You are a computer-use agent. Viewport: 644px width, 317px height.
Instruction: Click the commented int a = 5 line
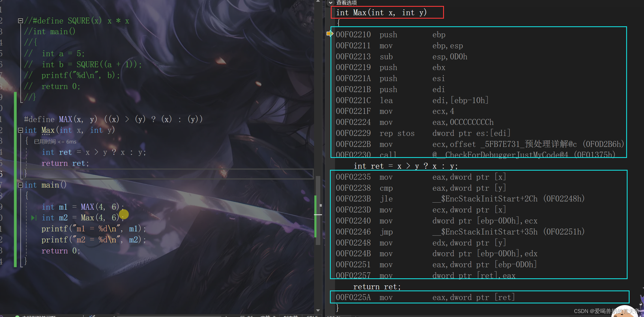pyautogui.click(x=54, y=53)
